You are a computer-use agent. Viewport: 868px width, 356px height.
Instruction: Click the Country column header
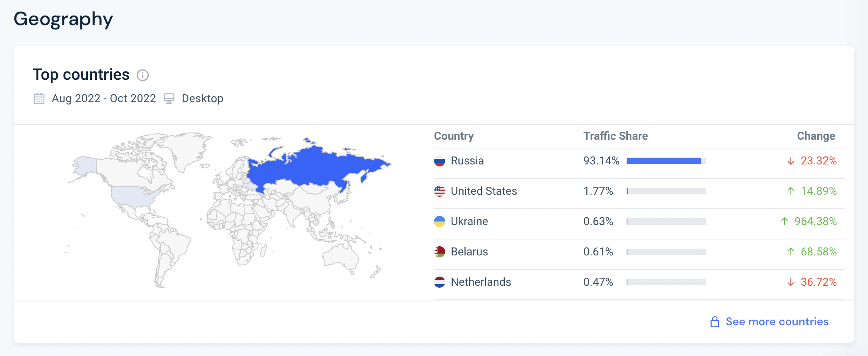tap(454, 136)
